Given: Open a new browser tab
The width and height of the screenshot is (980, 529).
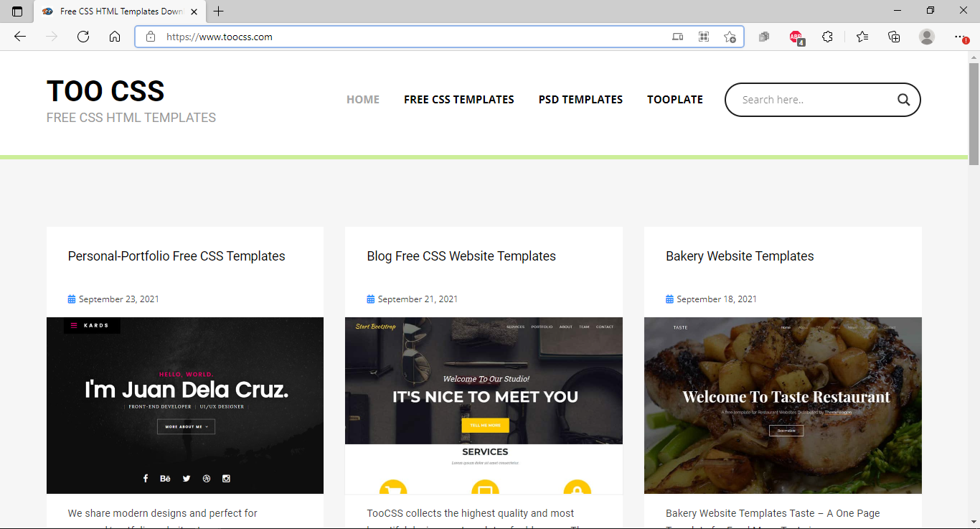Looking at the screenshot, I should coord(219,11).
